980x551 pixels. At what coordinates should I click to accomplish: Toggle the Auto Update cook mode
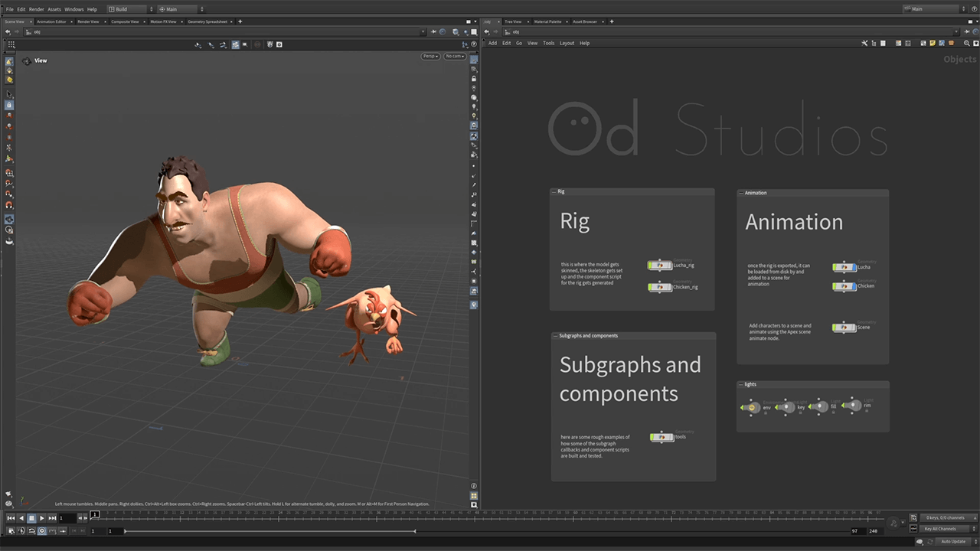pyautogui.click(x=952, y=541)
